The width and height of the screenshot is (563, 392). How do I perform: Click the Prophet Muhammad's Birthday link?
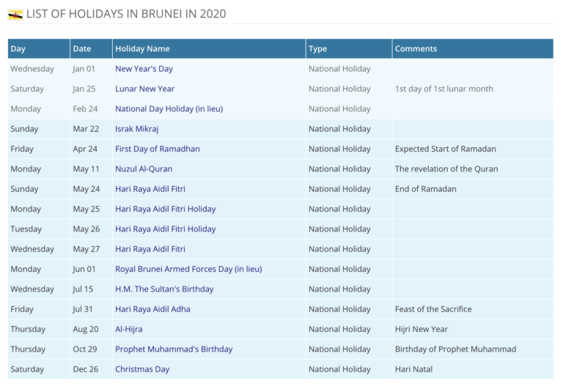[x=174, y=350]
